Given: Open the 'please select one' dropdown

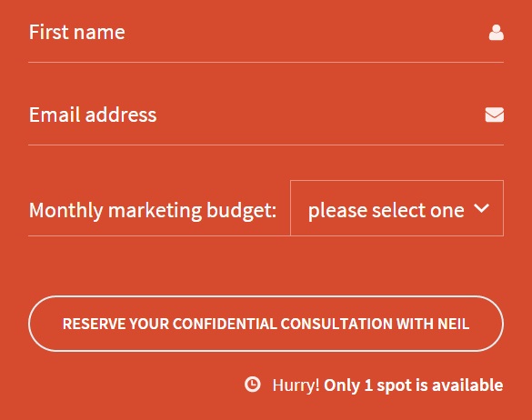Looking at the screenshot, I should 397,208.
